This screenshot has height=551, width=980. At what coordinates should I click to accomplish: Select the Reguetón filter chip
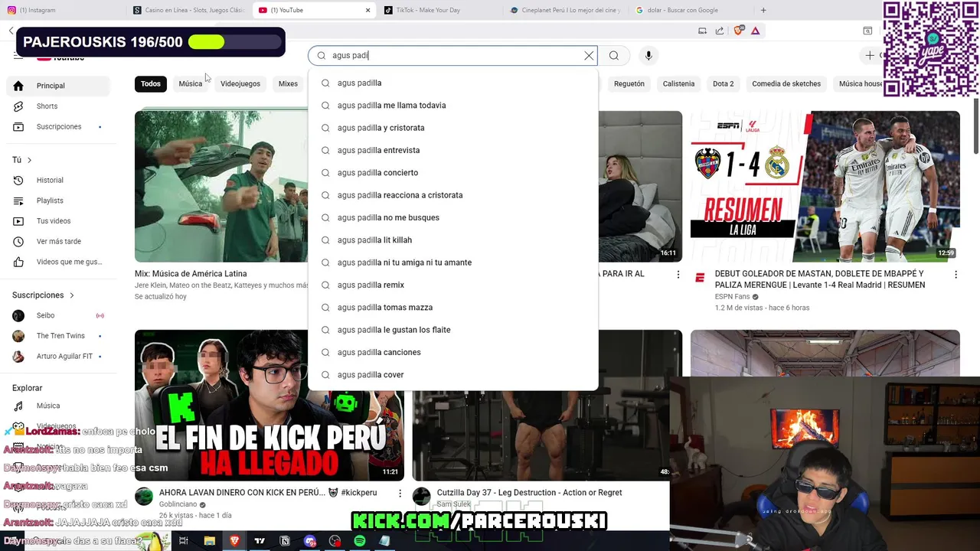629,83
